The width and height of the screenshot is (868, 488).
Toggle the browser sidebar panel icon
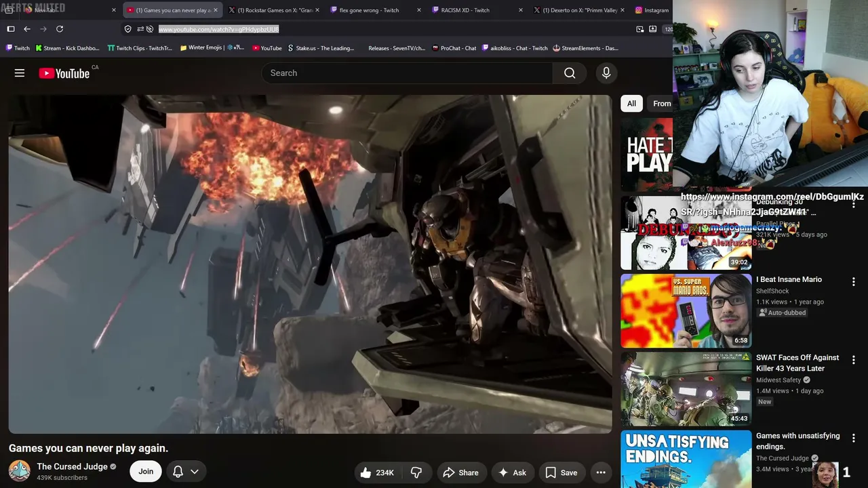11,29
